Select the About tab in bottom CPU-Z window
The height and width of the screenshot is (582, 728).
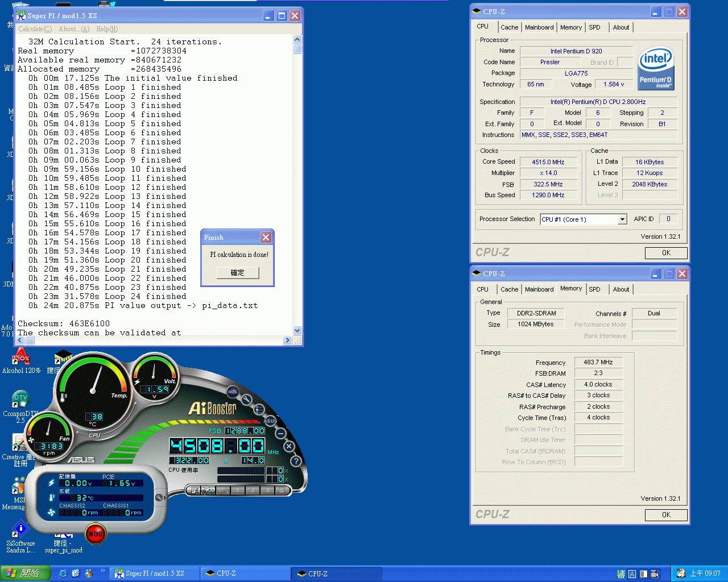[x=621, y=289]
